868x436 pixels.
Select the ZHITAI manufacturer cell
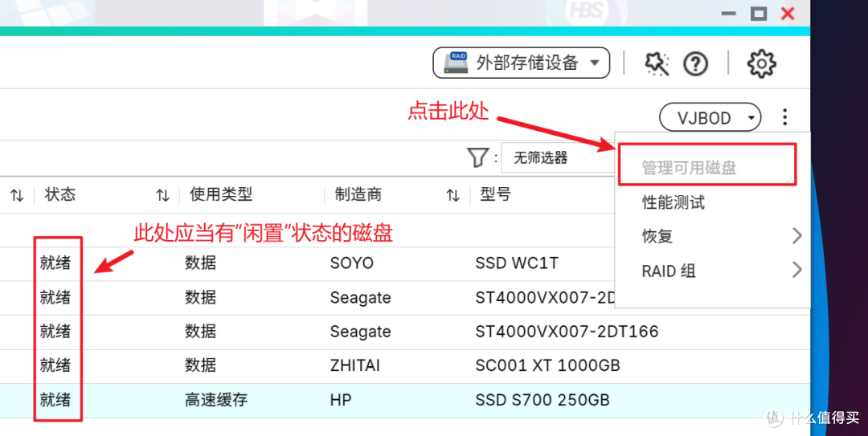point(355,365)
